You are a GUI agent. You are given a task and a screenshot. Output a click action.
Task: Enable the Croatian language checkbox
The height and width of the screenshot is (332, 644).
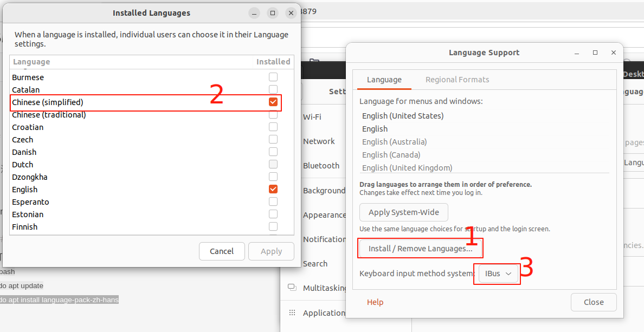273,127
